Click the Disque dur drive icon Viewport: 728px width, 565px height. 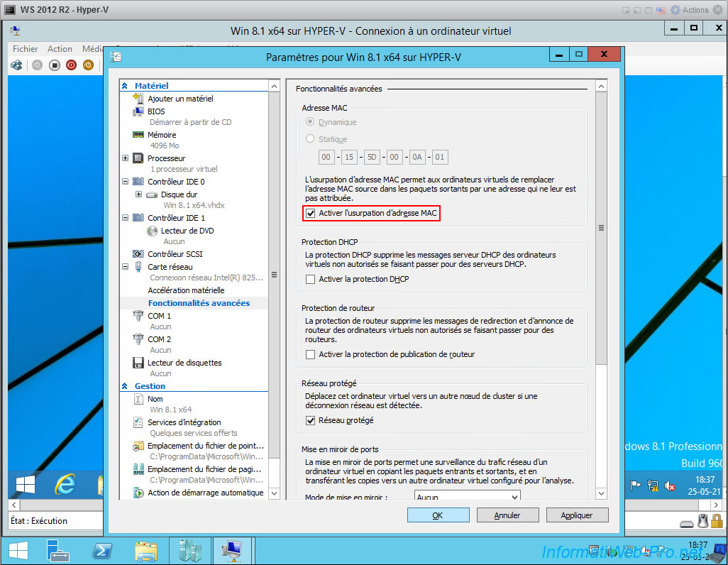[151, 194]
